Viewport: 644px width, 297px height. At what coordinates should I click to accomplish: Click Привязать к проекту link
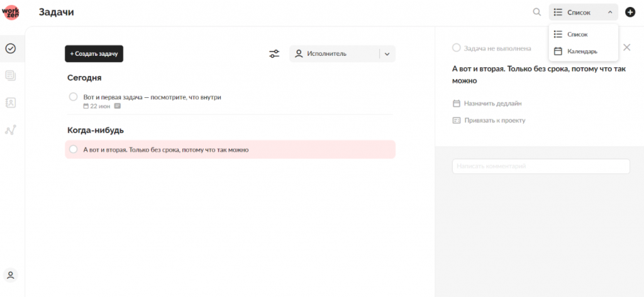click(x=489, y=120)
